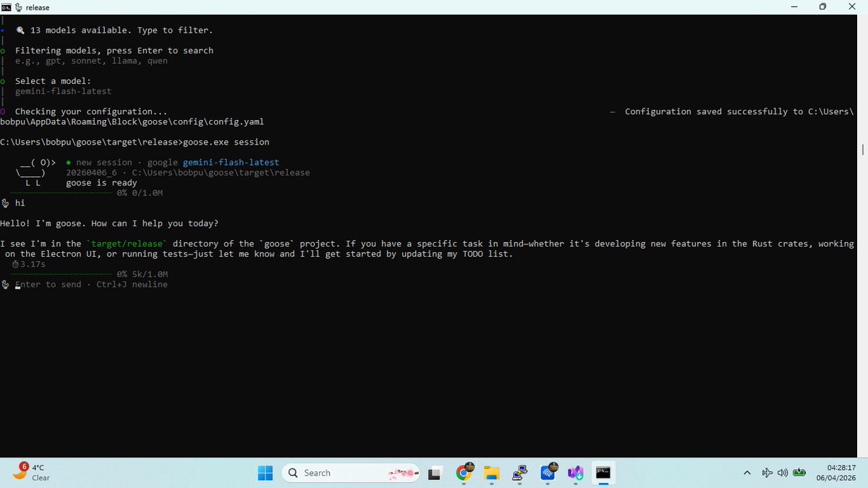Show hidden system tray icons

pos(746,473)
